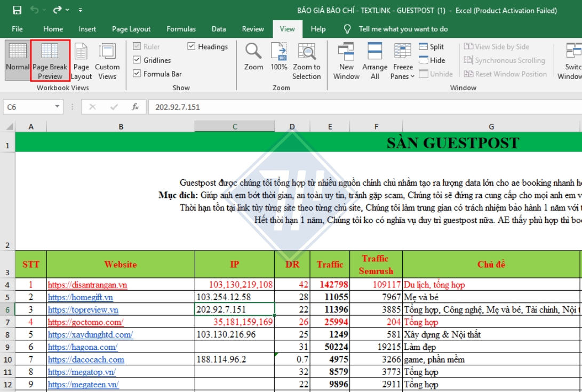
Task: Select cell with IP 103.254.12.58
Action: click(x=235, y=297)
